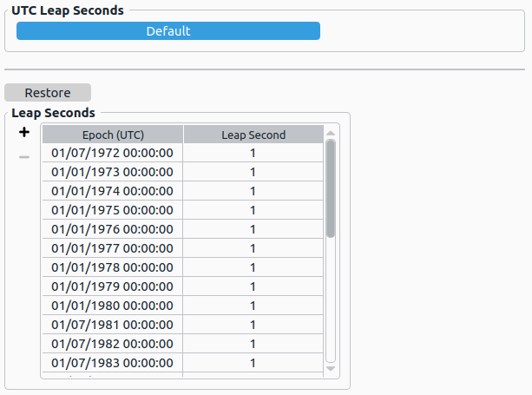Click scrollbar down arrow in leap seconds table
The image size is (532, 395).
pyautogui.click(x=331, y=369)
